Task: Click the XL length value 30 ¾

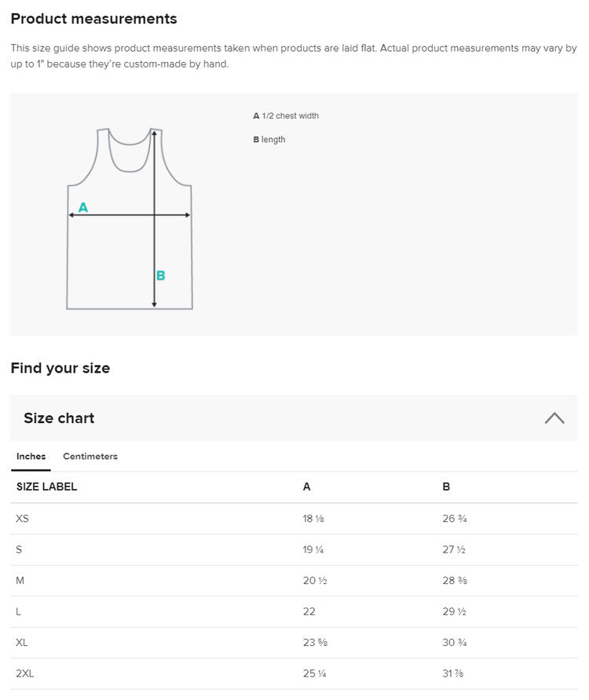Action: pos(455,643)
